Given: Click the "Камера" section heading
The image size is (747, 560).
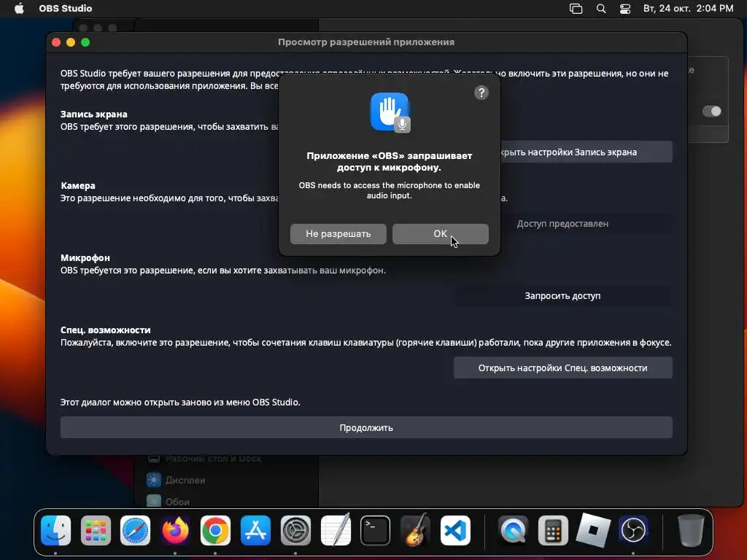Looking at the screenshot, I should tap(78, 186).
